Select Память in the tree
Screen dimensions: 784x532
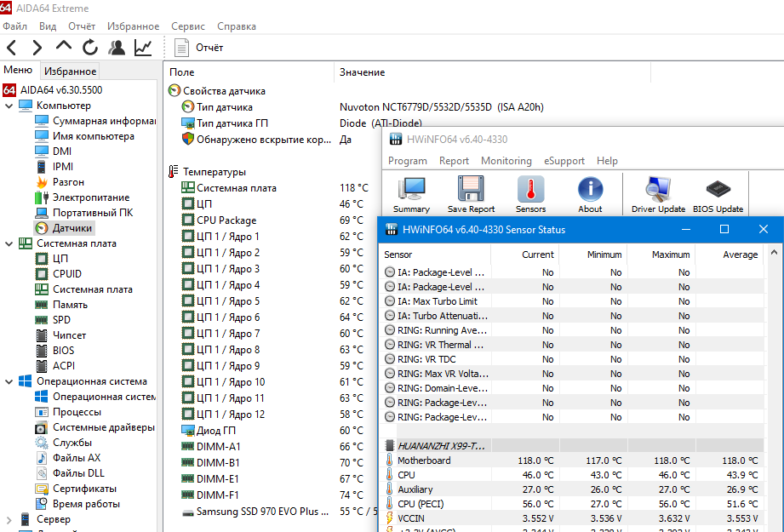pyautogui.click(x=61, y=305)
